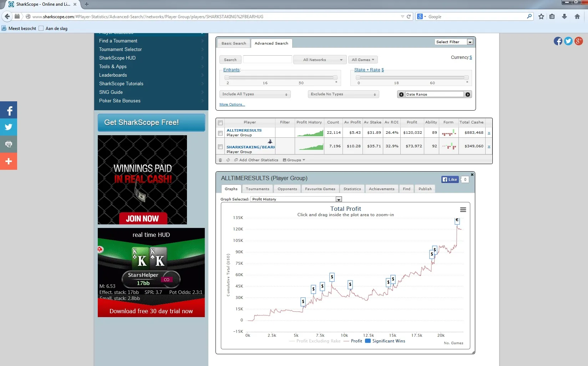Click browser back arrow button

point(7,16)
